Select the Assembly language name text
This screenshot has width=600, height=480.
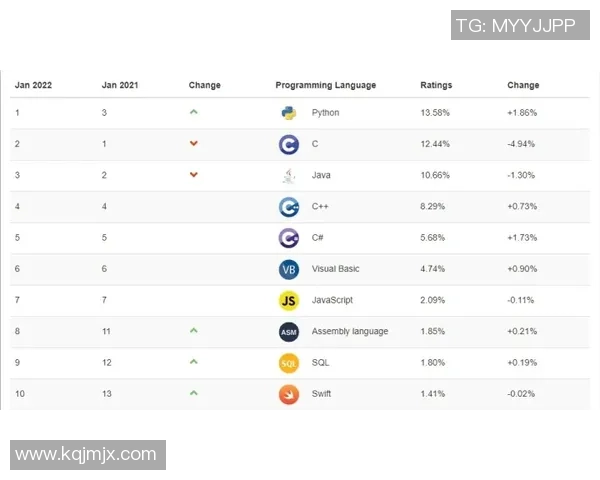(x=350, y=332)
